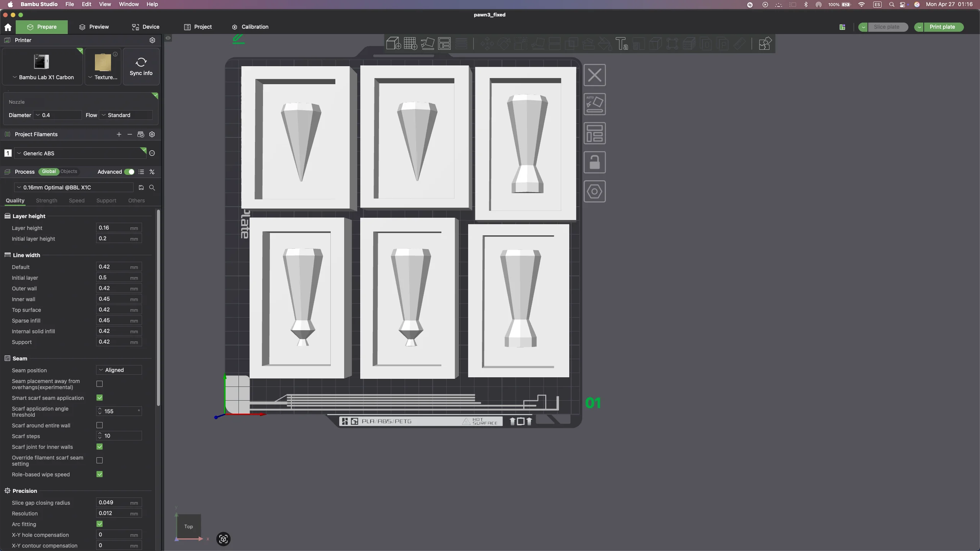Select the Text shape tool
Viewport: 980px width, 551px height.
(622, 44)
